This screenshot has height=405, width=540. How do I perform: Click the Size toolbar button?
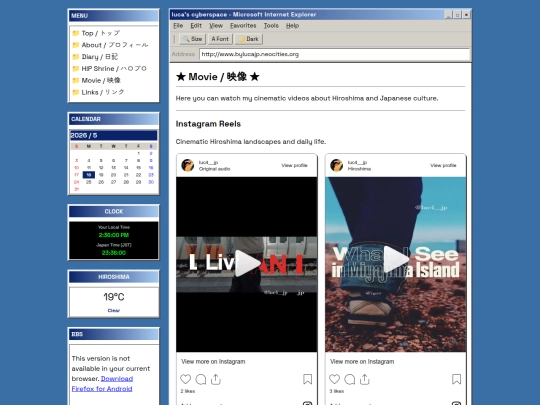pos(193,39)
